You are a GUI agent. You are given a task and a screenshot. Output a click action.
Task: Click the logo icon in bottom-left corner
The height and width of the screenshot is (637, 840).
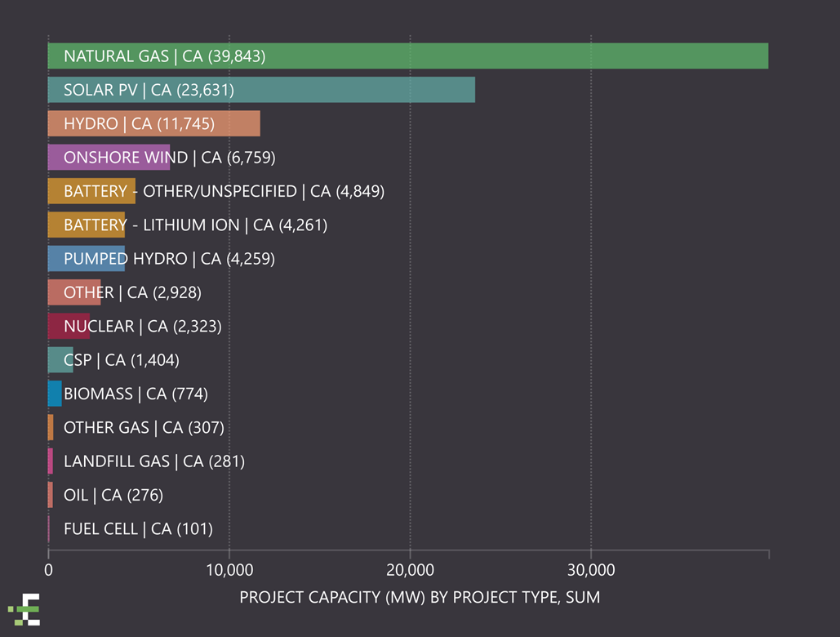(x=23, y=607)
